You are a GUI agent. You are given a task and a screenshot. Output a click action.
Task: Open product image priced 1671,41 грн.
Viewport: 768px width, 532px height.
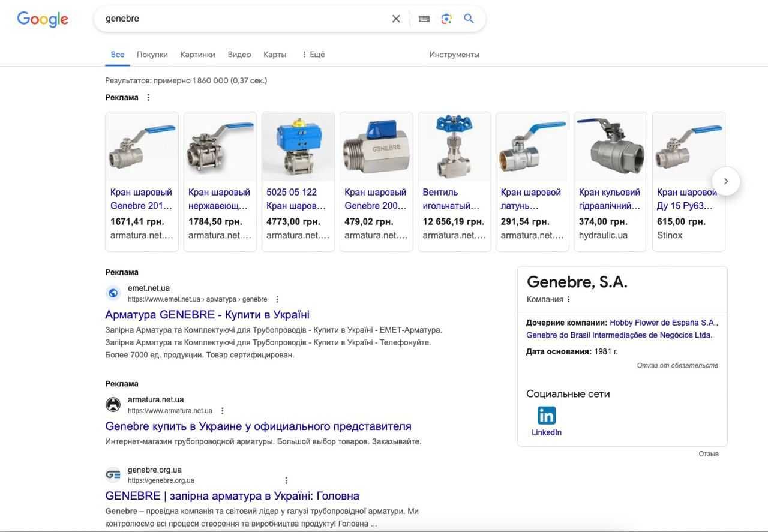click(x=142, y=147)
